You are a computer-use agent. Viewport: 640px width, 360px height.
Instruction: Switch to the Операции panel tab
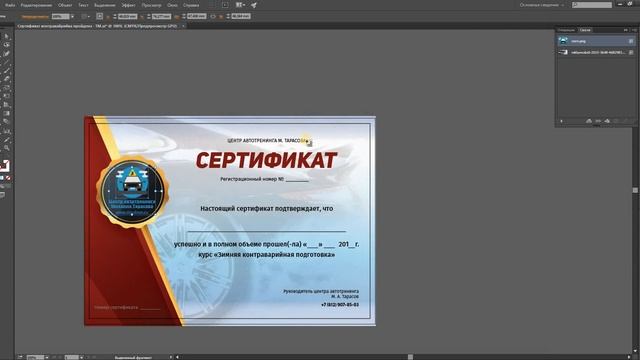[x=567, y=30]
